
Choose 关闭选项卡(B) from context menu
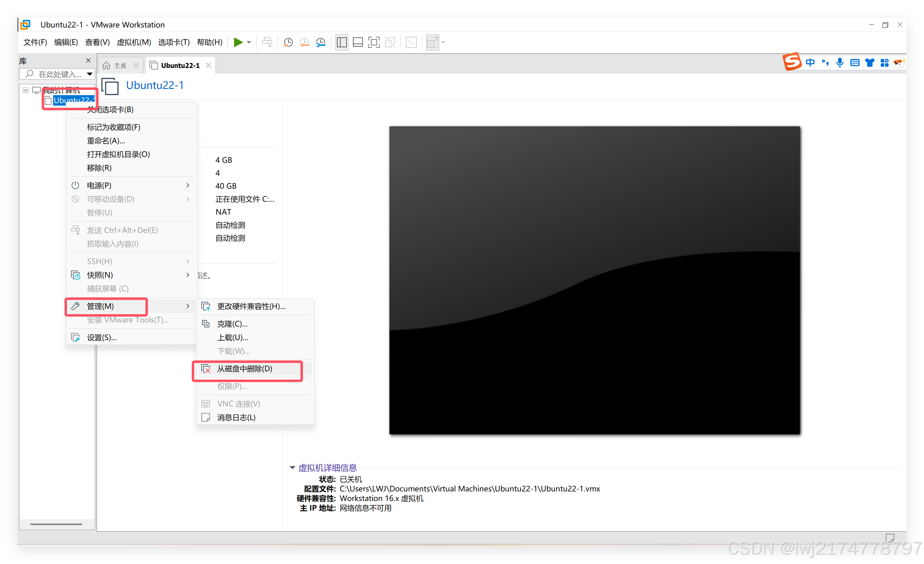tap(132, 110)
